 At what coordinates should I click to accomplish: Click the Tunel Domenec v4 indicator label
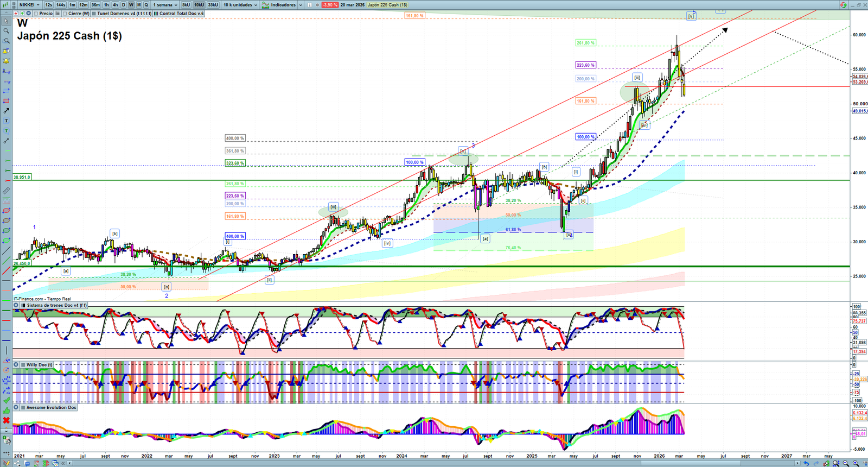pos(124,14)
